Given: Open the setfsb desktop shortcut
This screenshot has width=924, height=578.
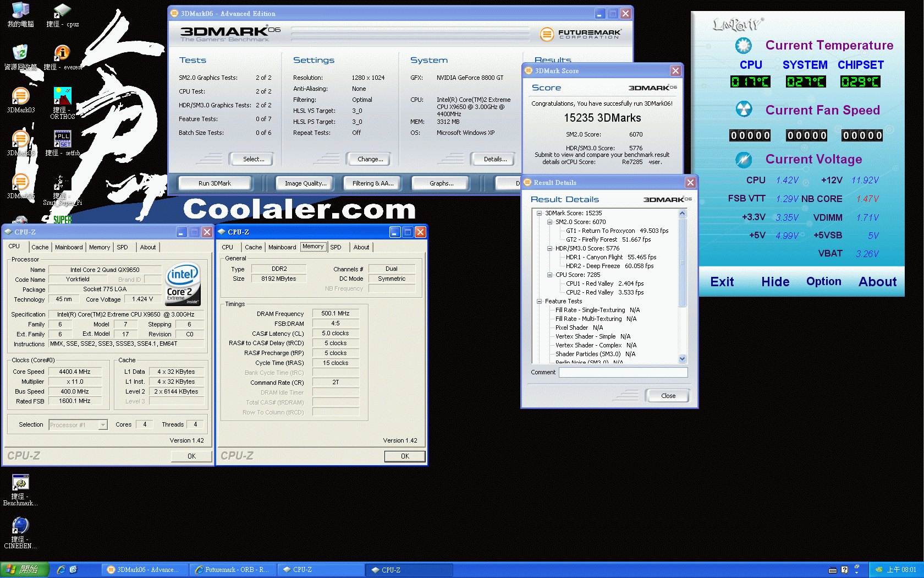Looking at the screenshot, I should coord(62,143).
